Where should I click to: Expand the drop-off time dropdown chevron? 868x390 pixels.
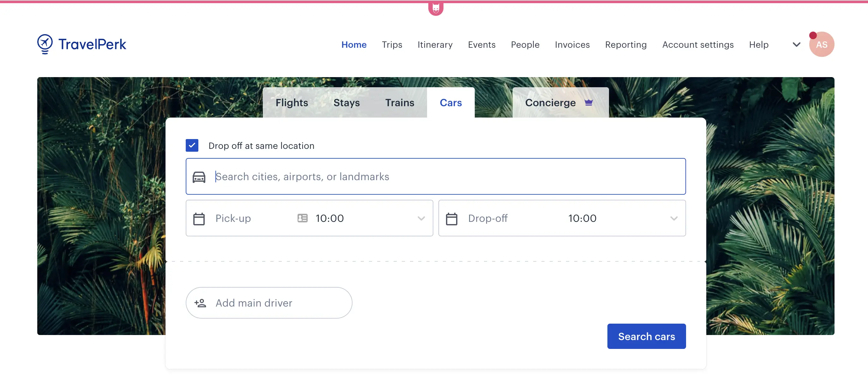coord(673,218)
